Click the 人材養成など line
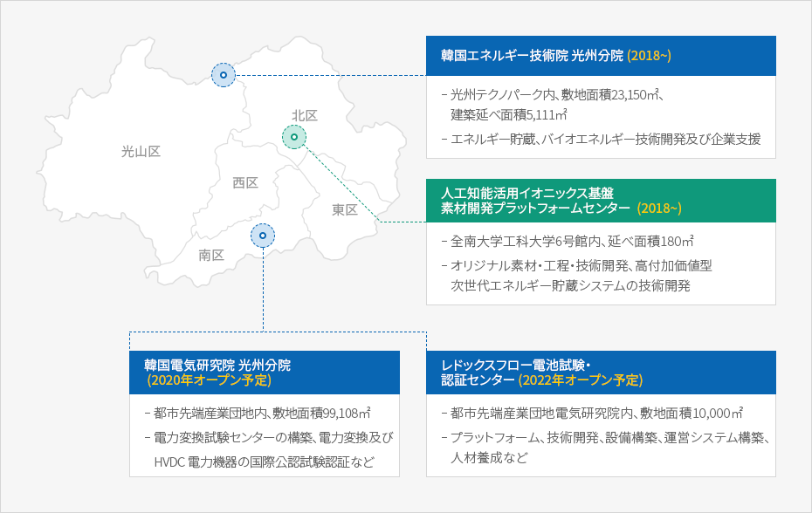812x513 pixels. [x=489, y=458]
